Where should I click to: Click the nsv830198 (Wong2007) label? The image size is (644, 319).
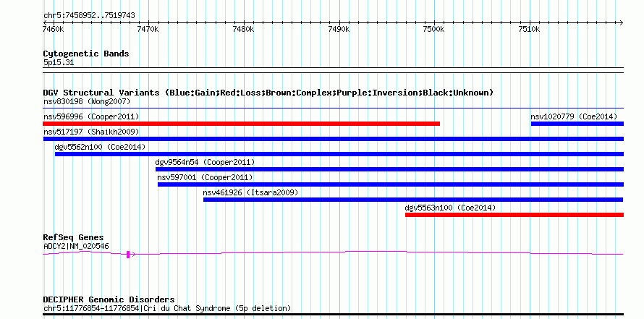click(x=87, y=101)
